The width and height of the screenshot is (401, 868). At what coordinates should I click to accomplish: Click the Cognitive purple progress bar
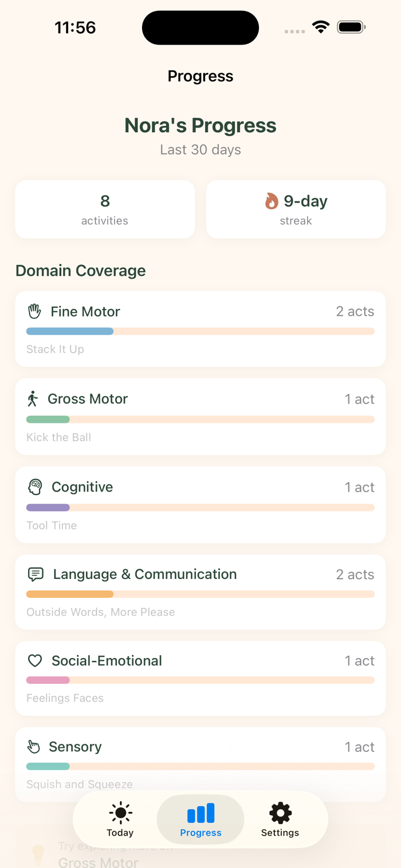48,508
